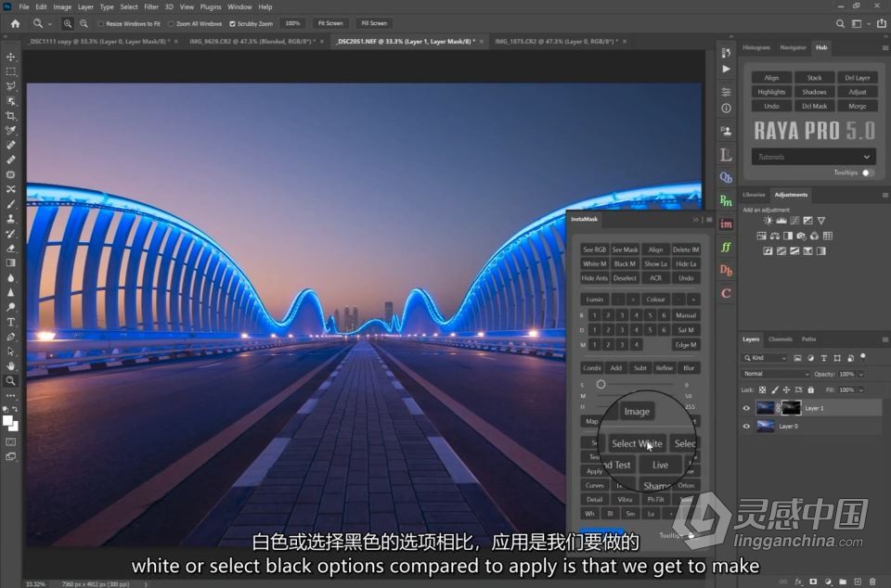Open the InstaMask panel flyout menu
The width and height of the screenshot is (891, 588).
point(708,220)
